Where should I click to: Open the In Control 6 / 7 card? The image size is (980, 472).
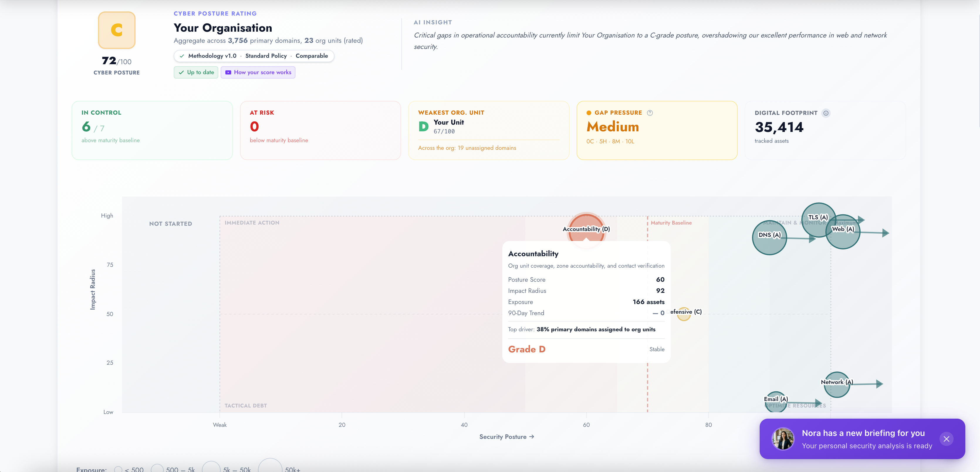click(152, 130)
